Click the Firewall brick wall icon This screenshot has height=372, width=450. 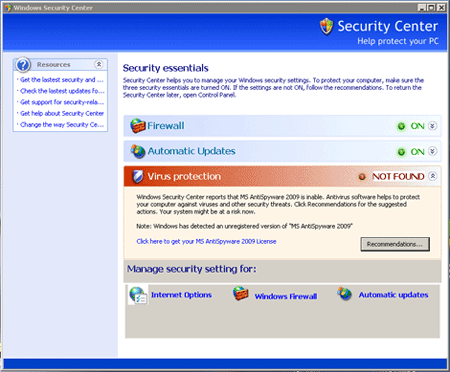coord(138,126)
